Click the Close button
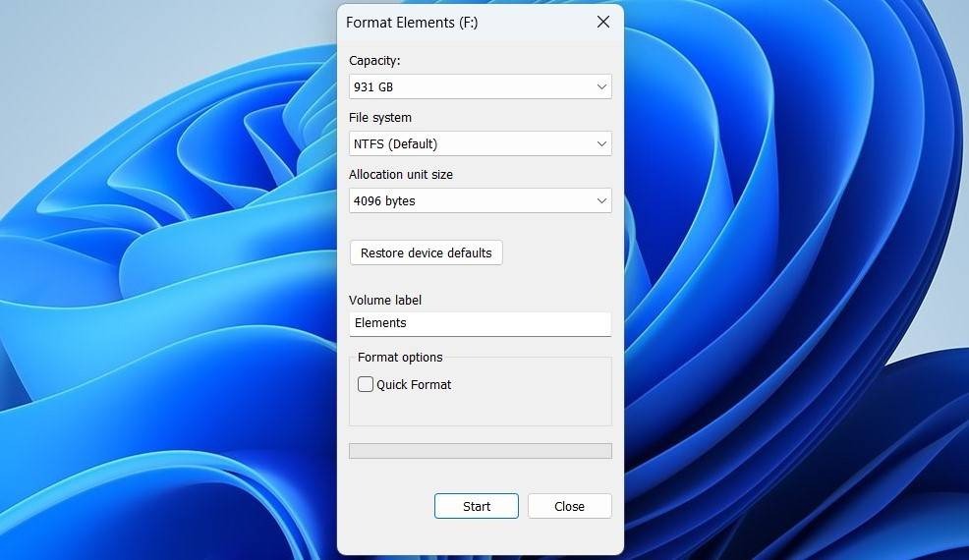969x560 pixels. point(569,506)
